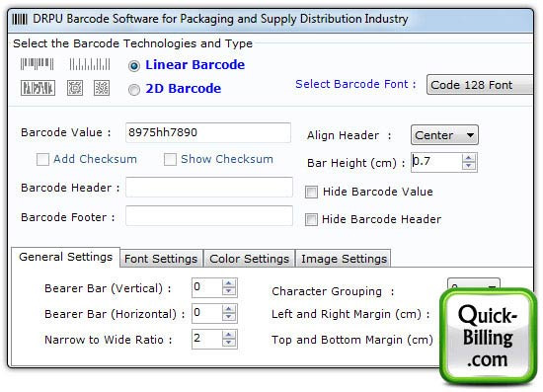Screen dimensions: 543x392
Task: Switch to the General Settings tab
Action: pyautogui.click(x=66, y=257)
